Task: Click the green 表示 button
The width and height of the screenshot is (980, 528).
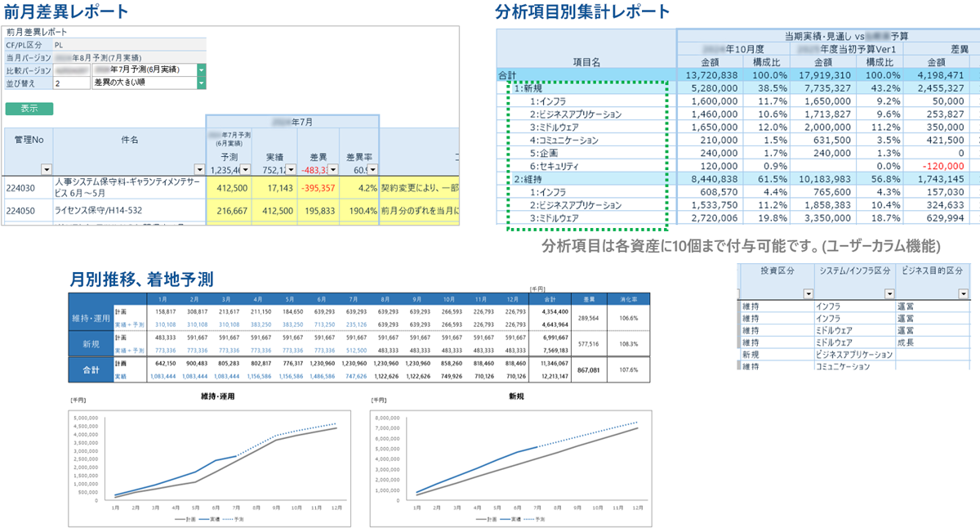Action: (x=29, y=108)
